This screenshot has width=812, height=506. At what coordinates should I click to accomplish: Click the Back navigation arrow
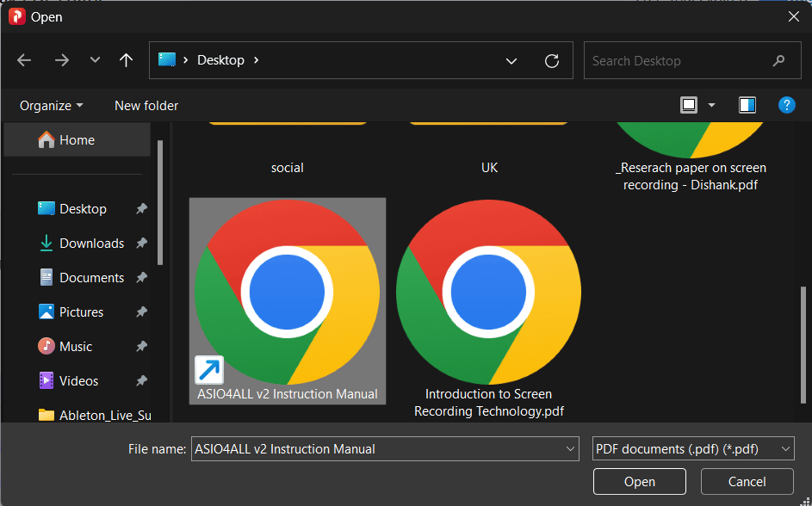click(x=24, y=60)
